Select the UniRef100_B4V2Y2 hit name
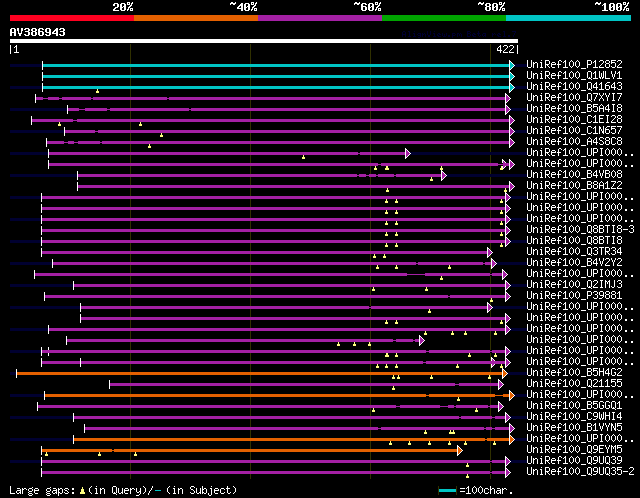Screen dimensions: 640x498 (574, 262)
